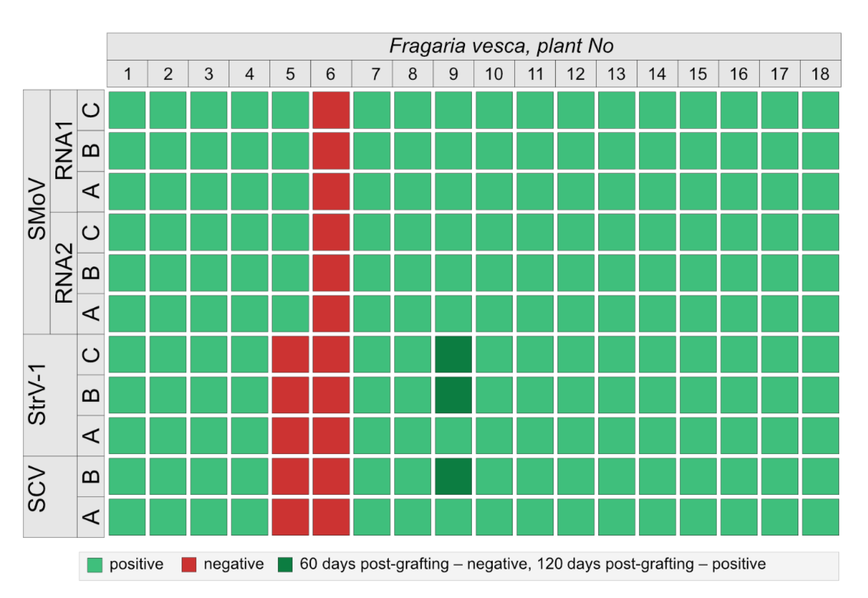Click the red "negative" legend swatch
Image resolution: width=868 pixels, height=598 pixels.
click(189, 565)
